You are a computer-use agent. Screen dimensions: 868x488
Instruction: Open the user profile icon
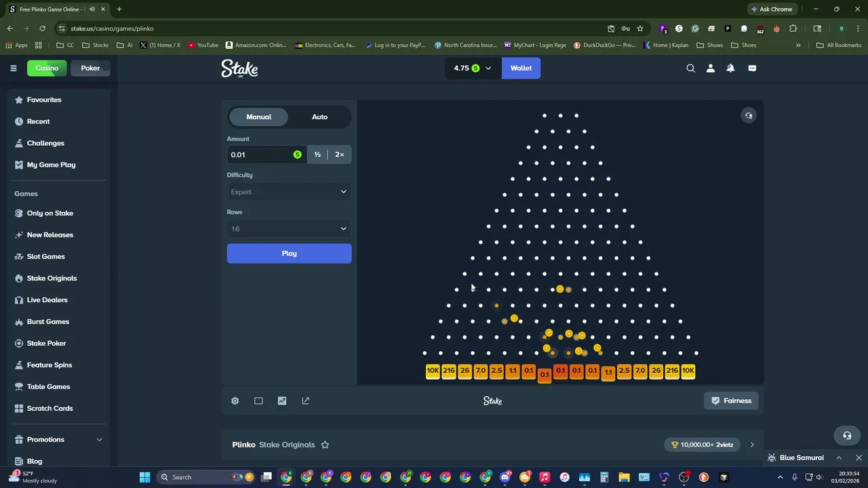711,68
